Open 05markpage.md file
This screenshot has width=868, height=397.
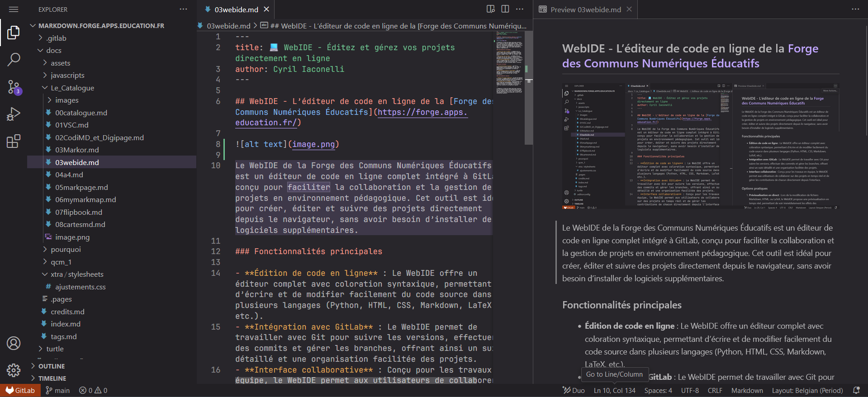coord(81,187)
